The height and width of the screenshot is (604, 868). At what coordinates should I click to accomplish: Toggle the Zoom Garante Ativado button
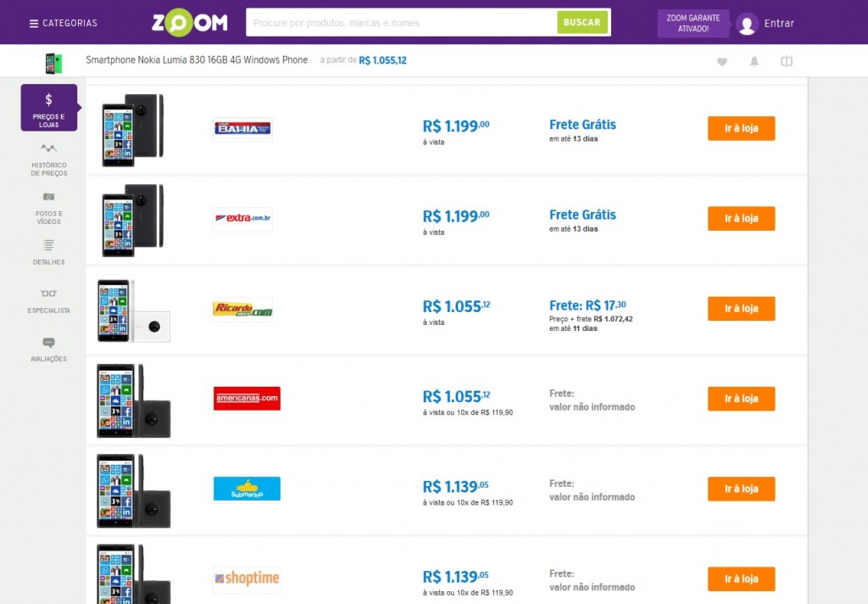pyautogui.click(x=693, y=23)
